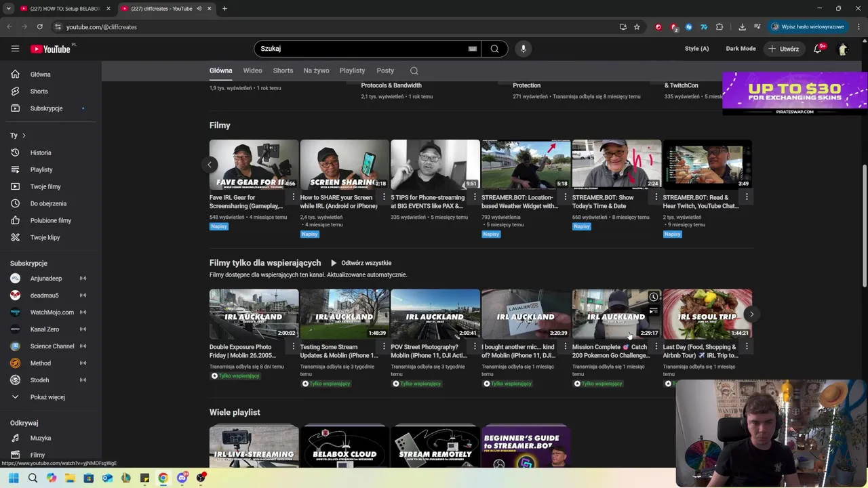Open the YouTube hamburger guide menu
The width and height of the screenshot is (868, 488).
coord(15,49)
